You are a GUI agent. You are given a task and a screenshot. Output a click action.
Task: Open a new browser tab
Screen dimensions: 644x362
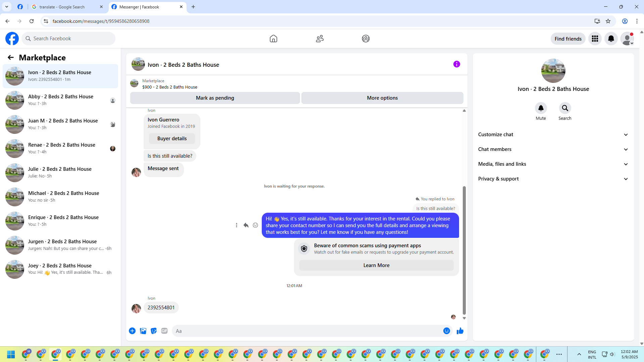pos(193,7)
